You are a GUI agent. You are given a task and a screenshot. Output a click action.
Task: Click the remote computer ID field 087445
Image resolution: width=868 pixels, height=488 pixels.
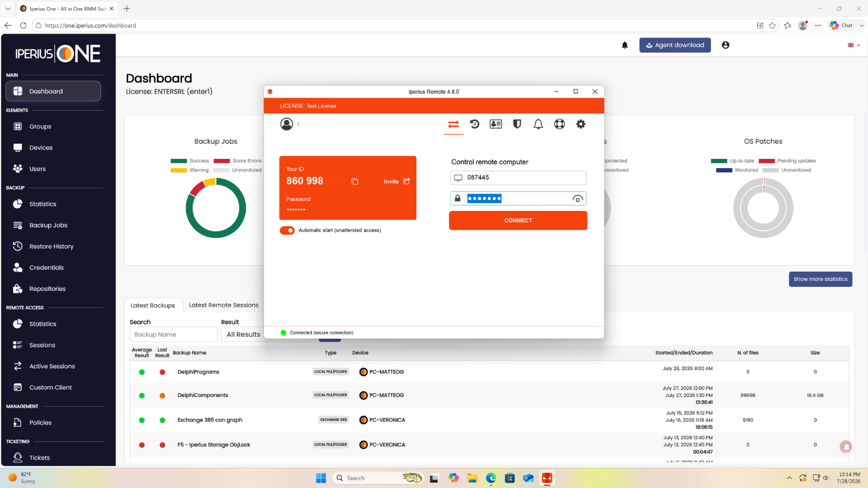[518, 177]
